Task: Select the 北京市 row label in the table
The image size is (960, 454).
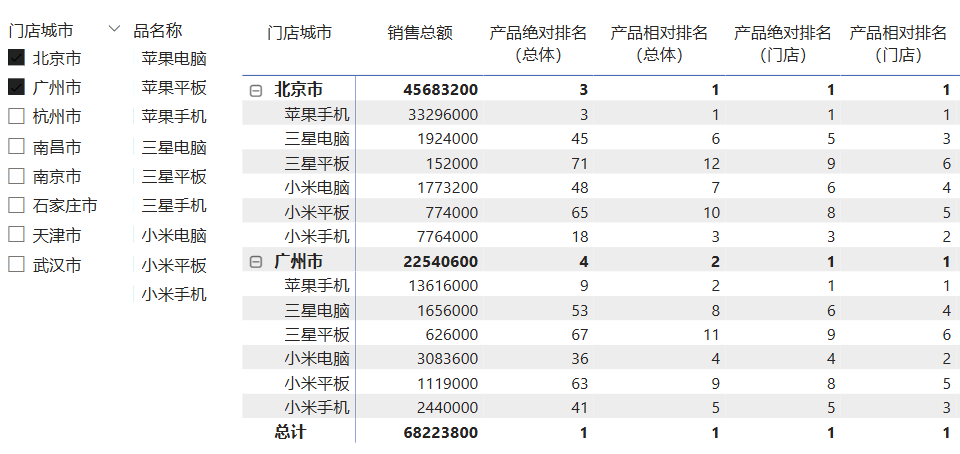Action: pos(298,90)
